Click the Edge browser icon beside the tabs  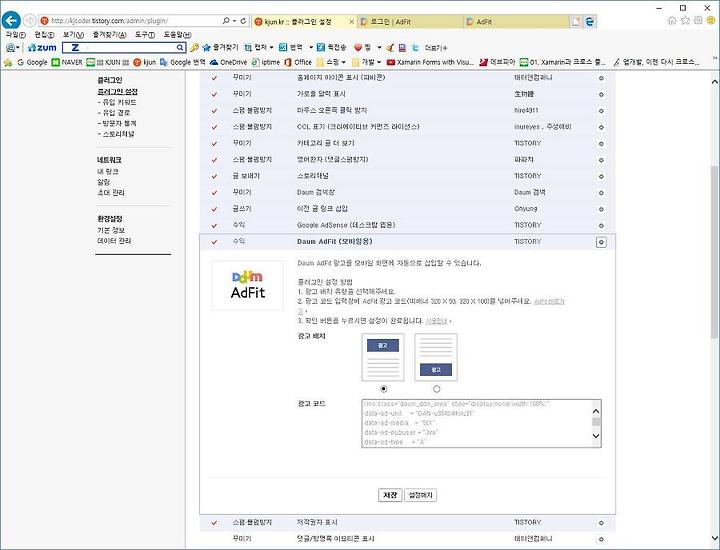(x=590, y=21)
